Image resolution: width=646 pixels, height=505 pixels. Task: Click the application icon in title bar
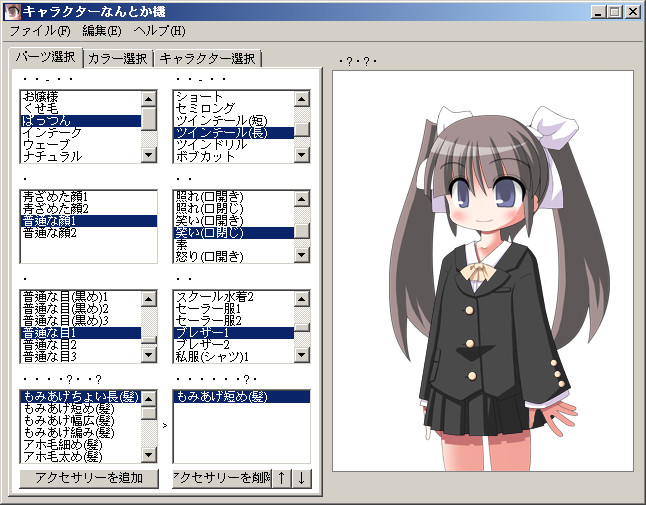pyautogui.click(x=12, y=12)
